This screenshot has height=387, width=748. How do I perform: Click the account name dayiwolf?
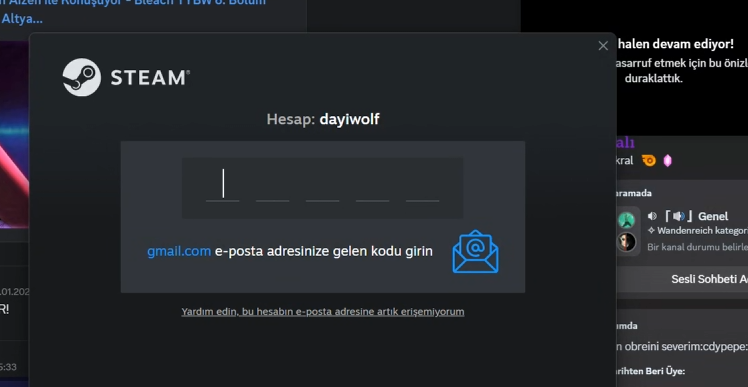click(349, 119)
